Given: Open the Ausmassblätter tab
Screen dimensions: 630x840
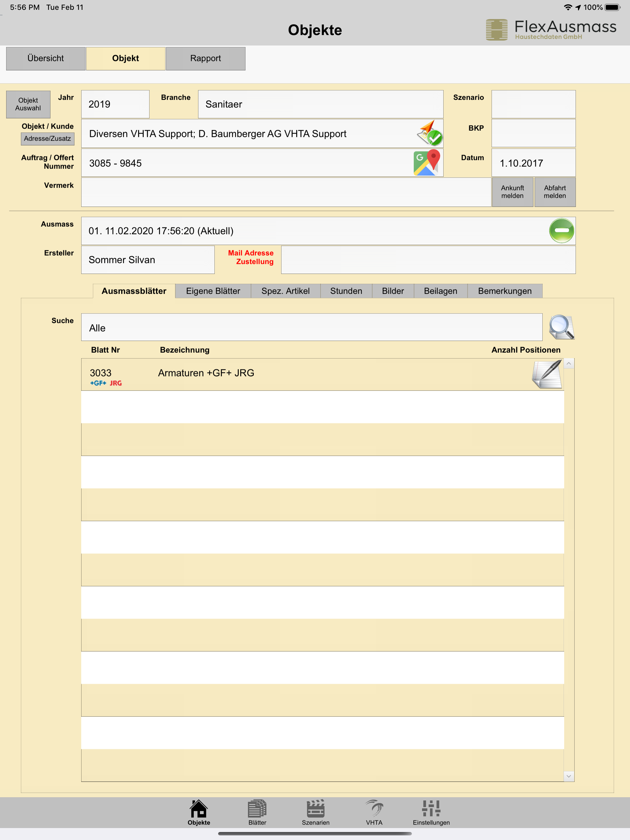Looking at the screenshot, I should (134, 291).
